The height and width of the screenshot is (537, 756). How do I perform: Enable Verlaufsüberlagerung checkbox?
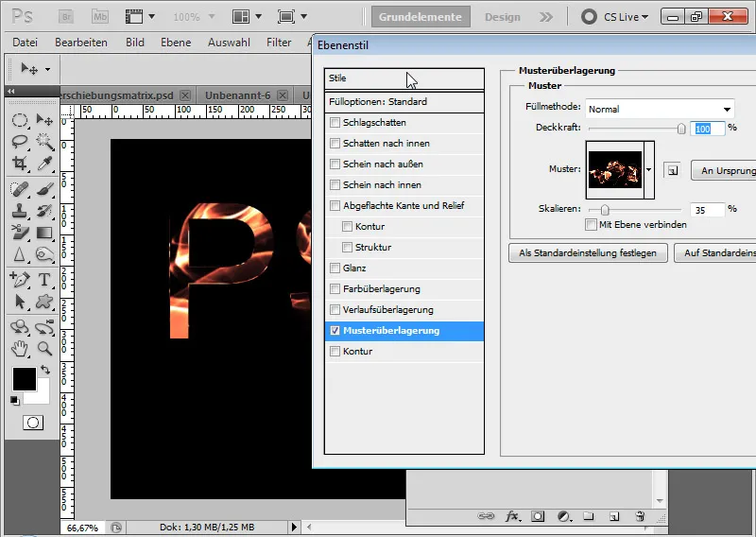335,309
